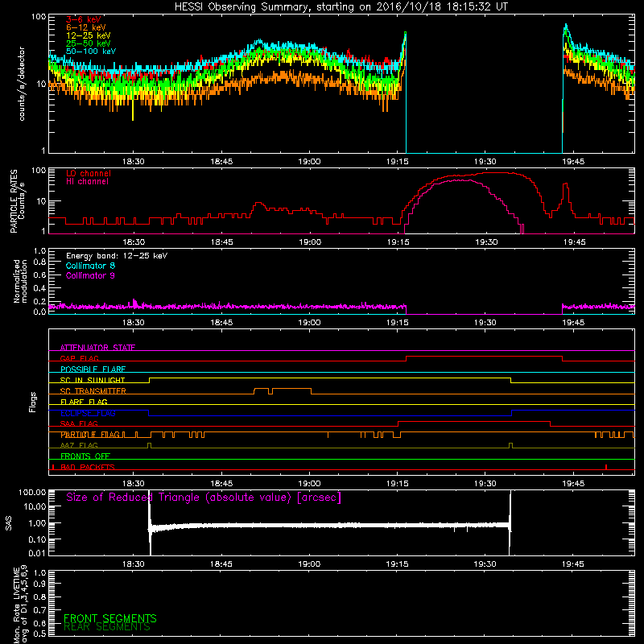This screenshot has width=644, height=644.
Task: Click the 19:00 tick under the SAS plot
Action: coord(309,564)
